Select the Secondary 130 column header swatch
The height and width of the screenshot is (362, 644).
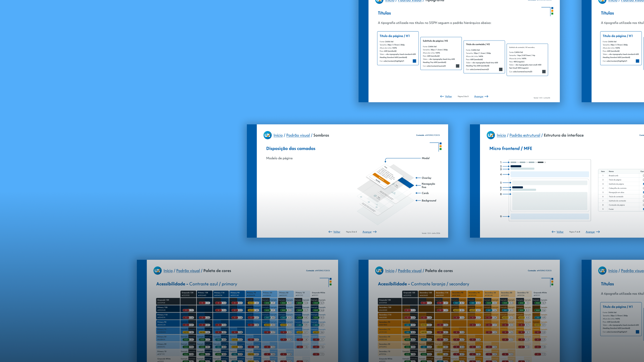pyautogui.click(x=426, y=294)
